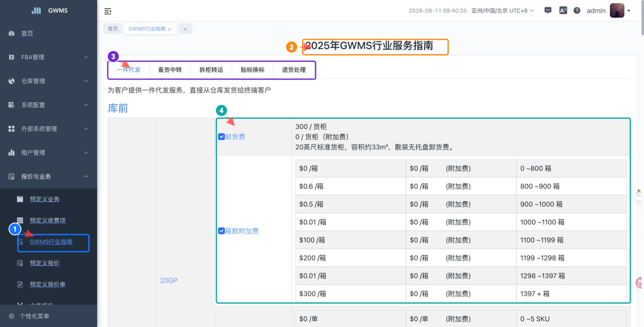Go to 首页 in the sidebar
Image resolution: width=644 pixels, height=327 pixels.
(27, 33)
